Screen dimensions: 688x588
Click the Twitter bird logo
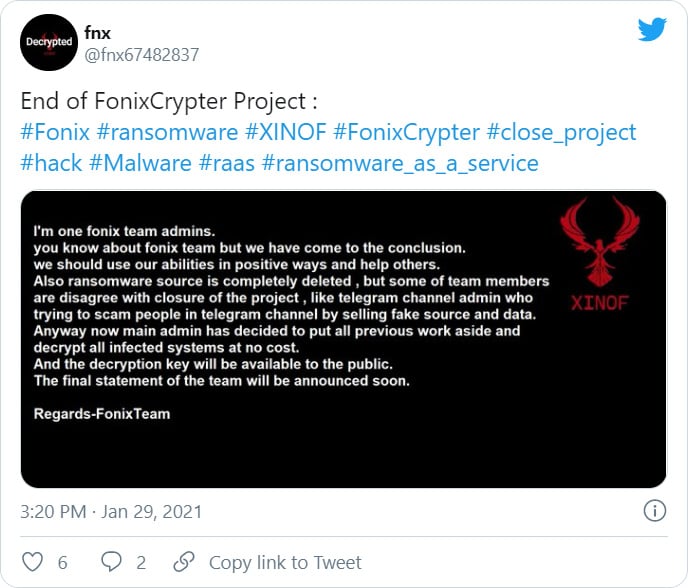coord(652,29)
